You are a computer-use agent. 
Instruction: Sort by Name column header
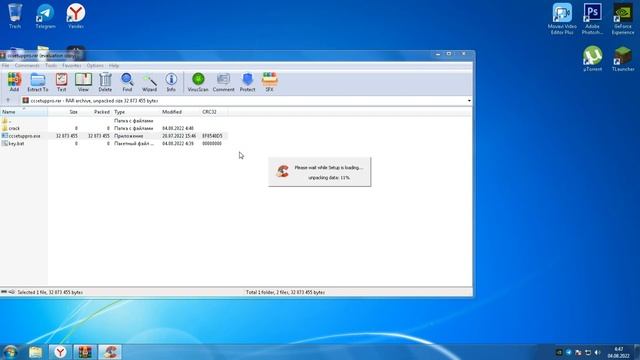[24, 112]
